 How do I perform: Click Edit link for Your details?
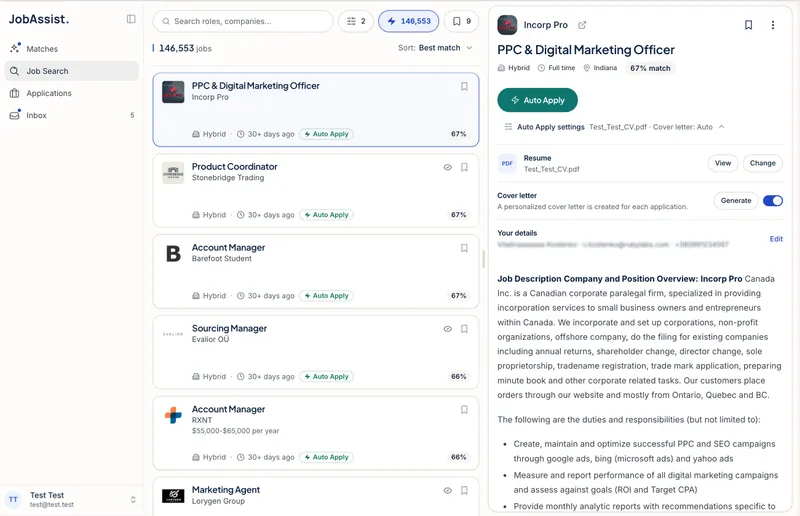(776, 239)
